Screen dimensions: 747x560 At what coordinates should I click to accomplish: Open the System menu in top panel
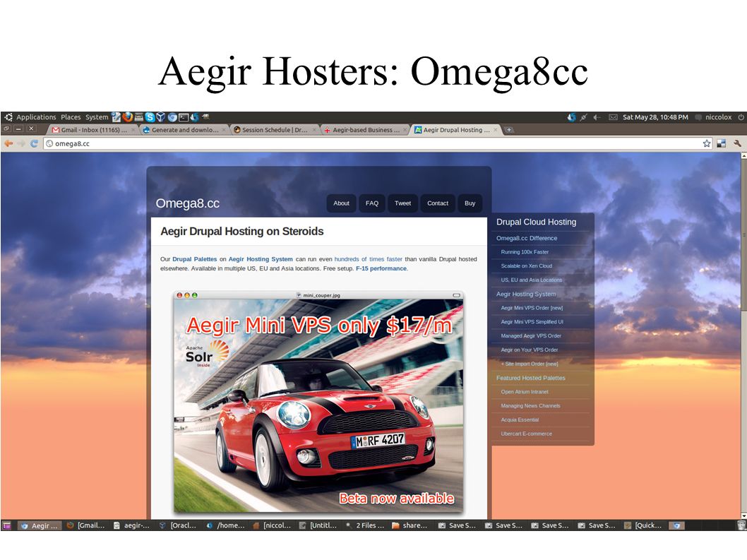[97, 117]
